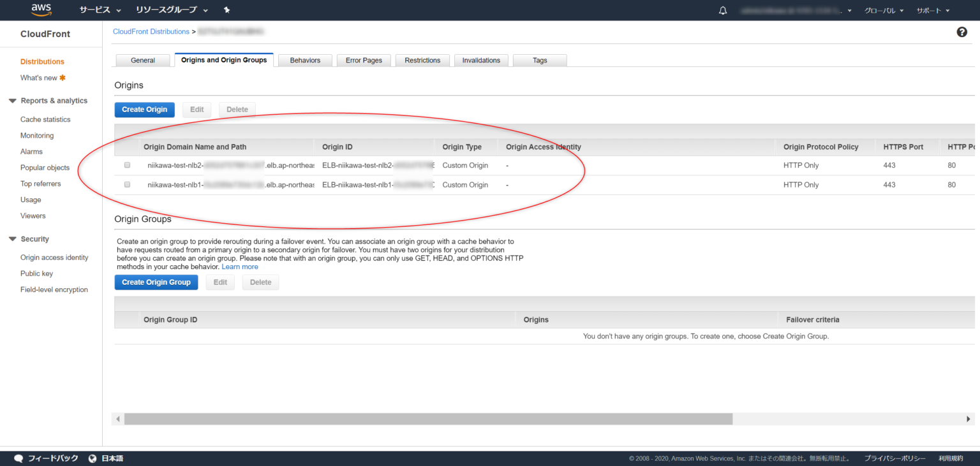This screenshot has height=466, width=980.
Task: Switch to the Behaviors tab
Action: pos(305,60)
